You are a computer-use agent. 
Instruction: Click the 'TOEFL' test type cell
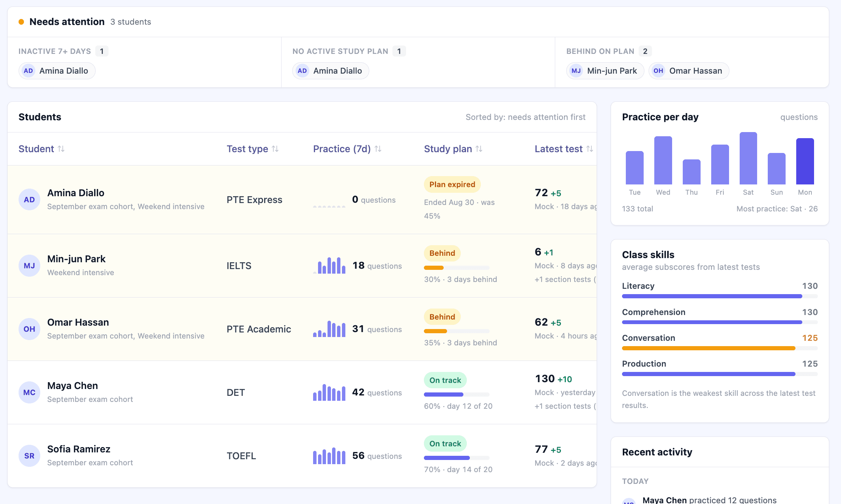(x=241, y=456)
